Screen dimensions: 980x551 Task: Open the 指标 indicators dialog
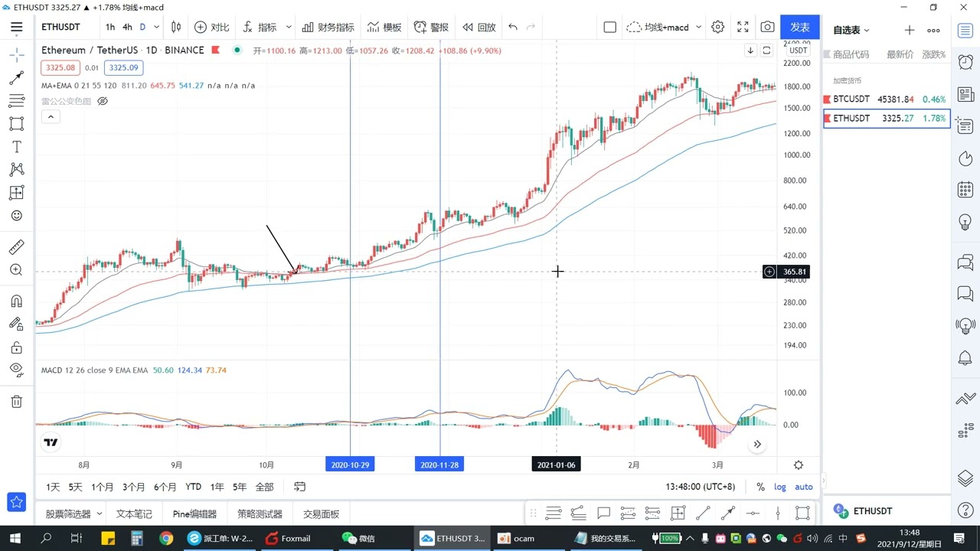[260, 27]
